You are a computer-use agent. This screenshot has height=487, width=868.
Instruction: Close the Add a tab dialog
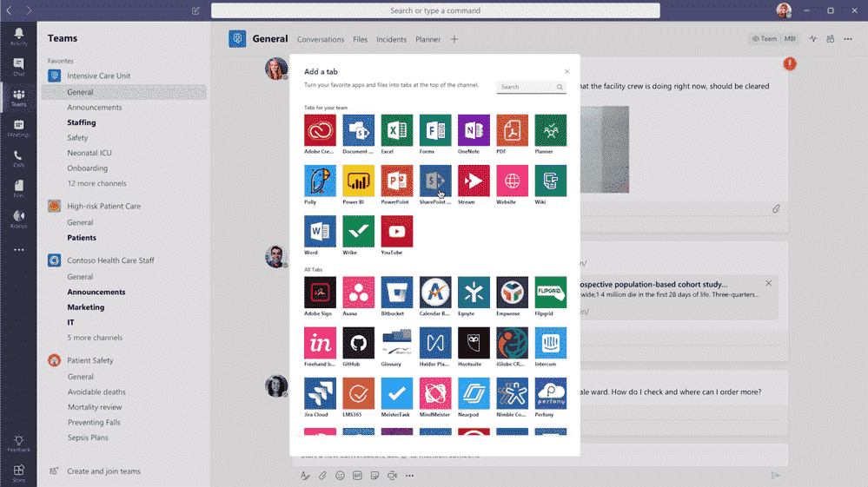pyautogui.click(x=567, y=71)
